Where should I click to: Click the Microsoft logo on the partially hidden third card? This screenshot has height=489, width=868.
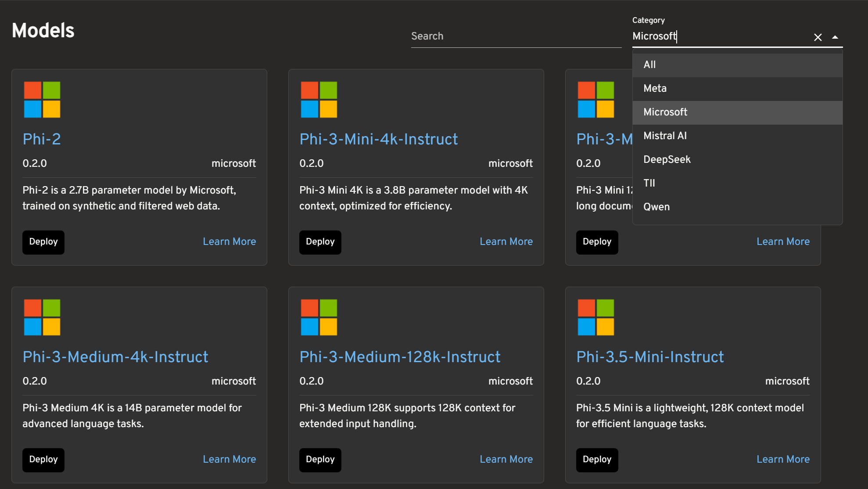point(596,100)
